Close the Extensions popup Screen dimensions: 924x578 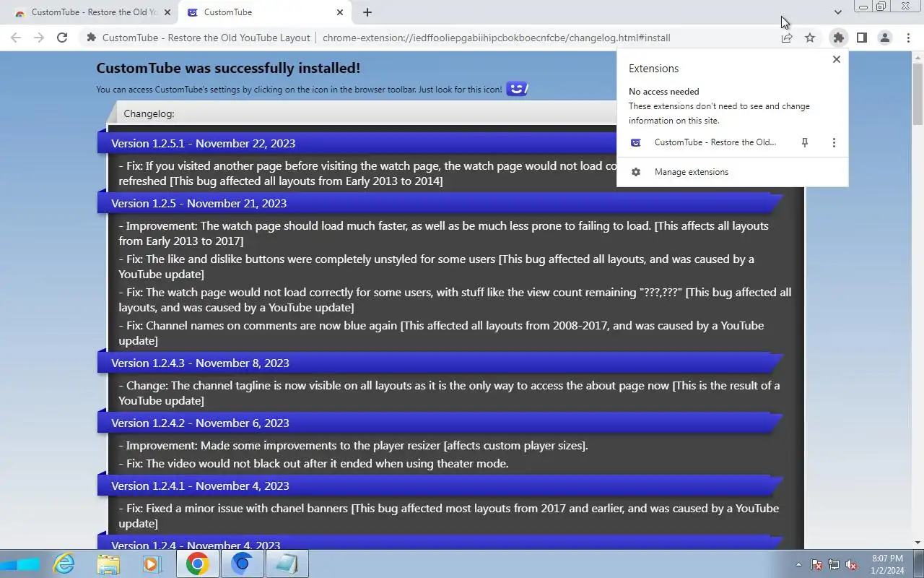point(836,59)
